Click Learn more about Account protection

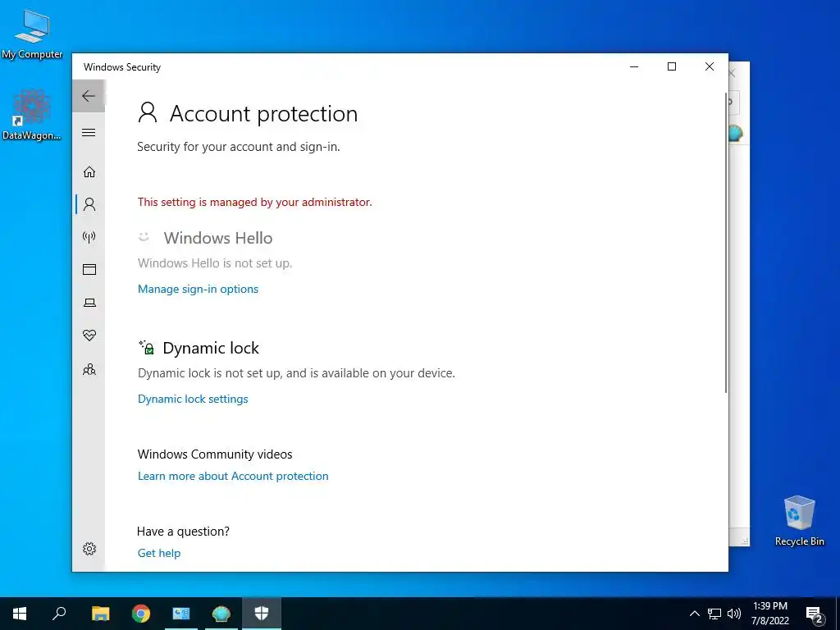click(x=233, y=476)
